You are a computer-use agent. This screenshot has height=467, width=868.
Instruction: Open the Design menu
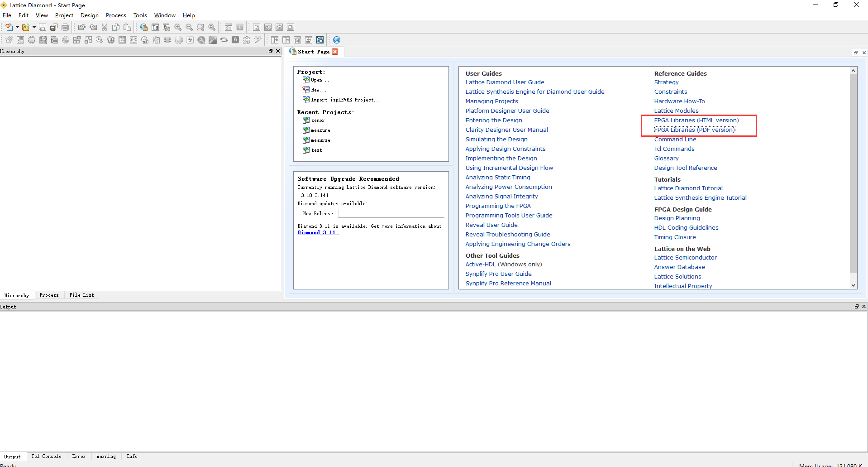[90, 15]
